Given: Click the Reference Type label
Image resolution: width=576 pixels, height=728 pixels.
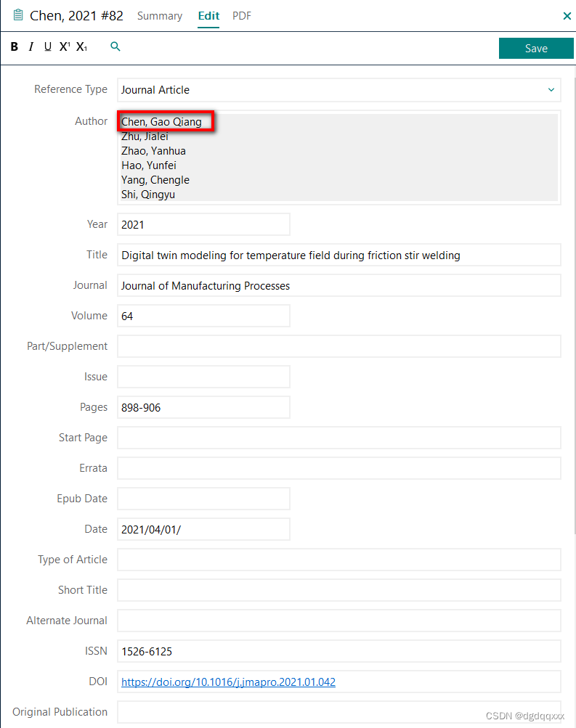Looking at the screenshot, I should tap(70, 89).
